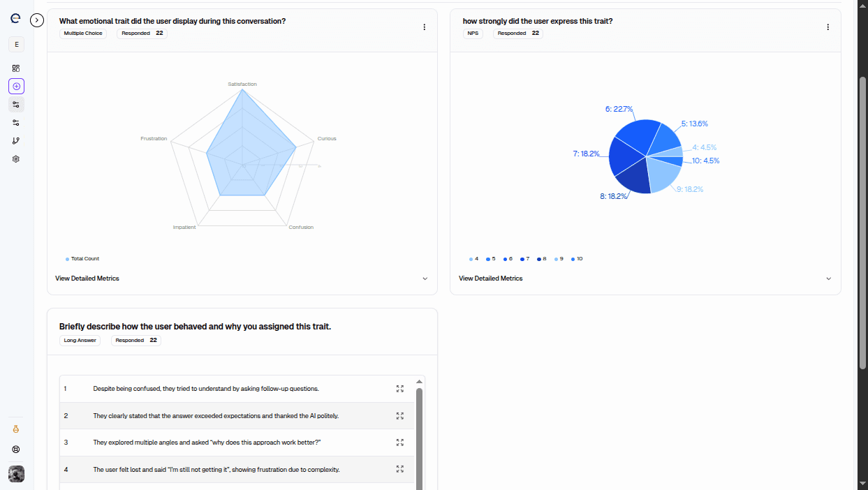Viewport: 868px width, 490px height.
Task: Toggle legend item 10 on pie chart
Action: [x=577, y=259]
